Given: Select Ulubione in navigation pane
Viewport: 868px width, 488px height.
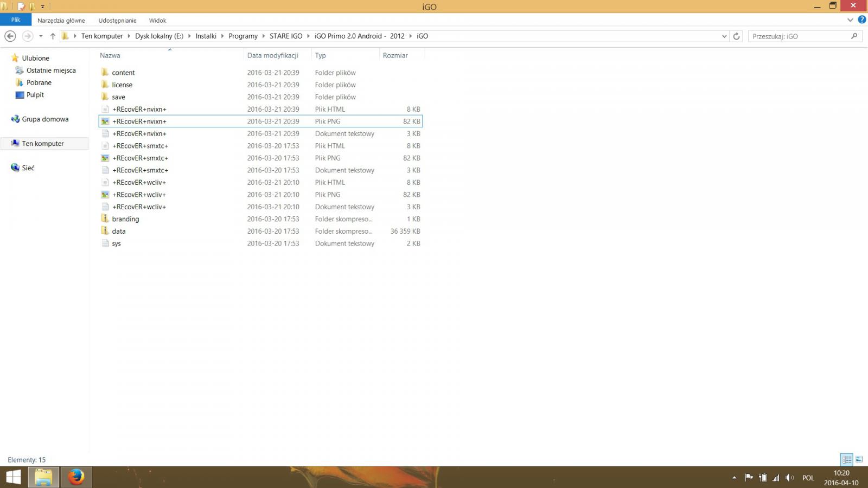Looking at the screenshot, I should click(35, 58).
